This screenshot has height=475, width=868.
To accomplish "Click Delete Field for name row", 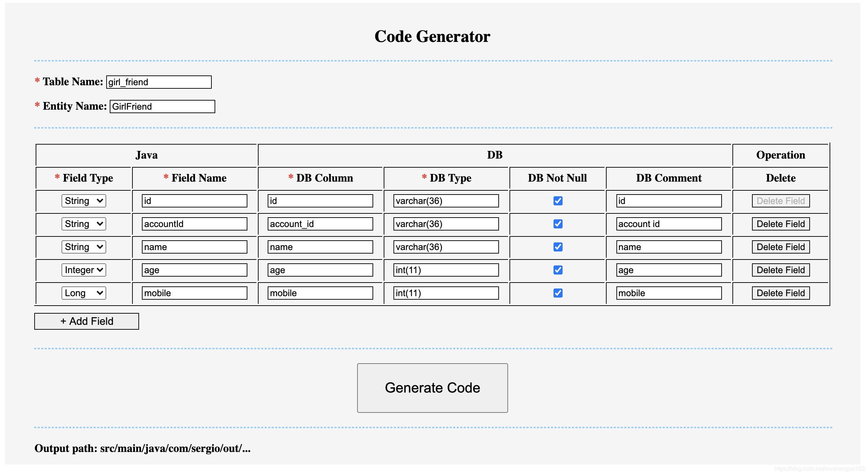I will tap(780, 247).
